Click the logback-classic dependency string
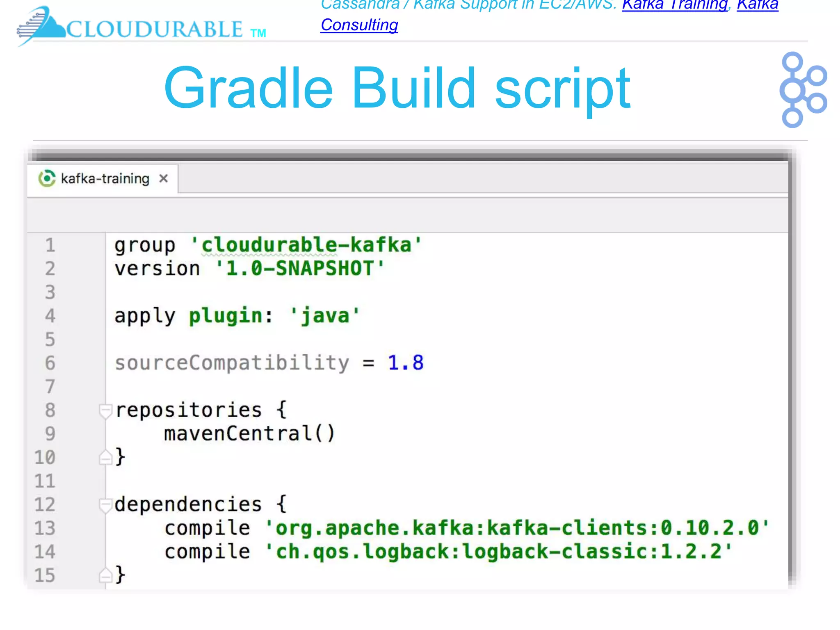 point(498,552)
